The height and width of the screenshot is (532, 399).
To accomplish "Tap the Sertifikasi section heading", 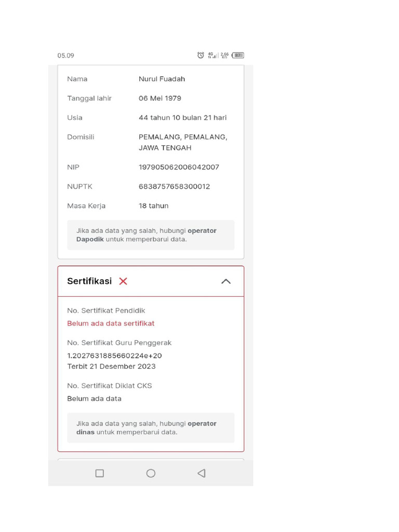I will click(89, 281).
